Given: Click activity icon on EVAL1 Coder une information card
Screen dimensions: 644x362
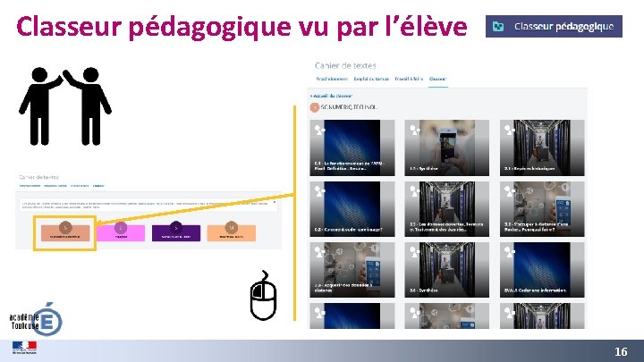Looking at the screenshot, I should pos(510,253).
